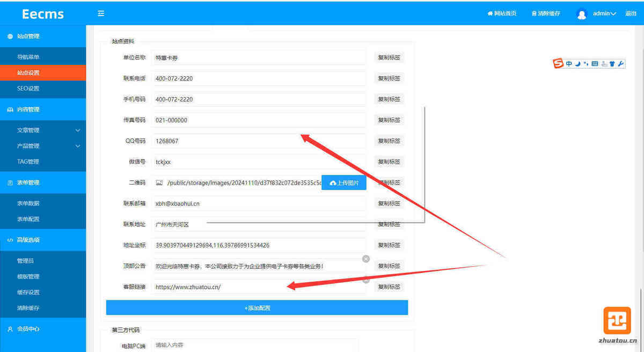This screenshot has height=352, width=644.
Task: Click 退出 to log out
Action: click(631, 13)
